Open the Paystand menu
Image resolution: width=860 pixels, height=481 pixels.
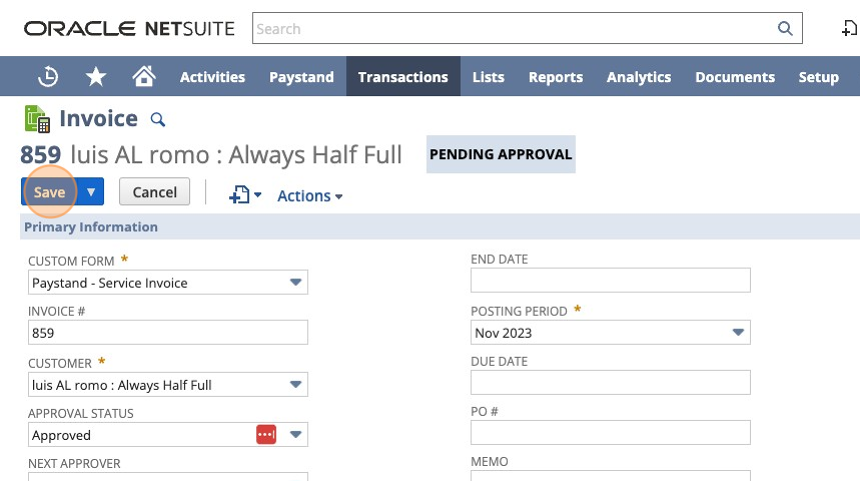point(301,77)
